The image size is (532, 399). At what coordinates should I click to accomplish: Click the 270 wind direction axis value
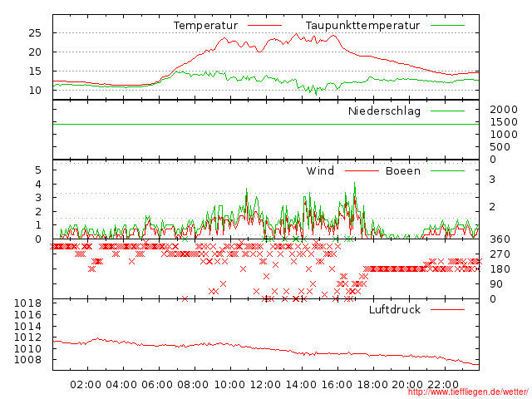pos(500,254)
